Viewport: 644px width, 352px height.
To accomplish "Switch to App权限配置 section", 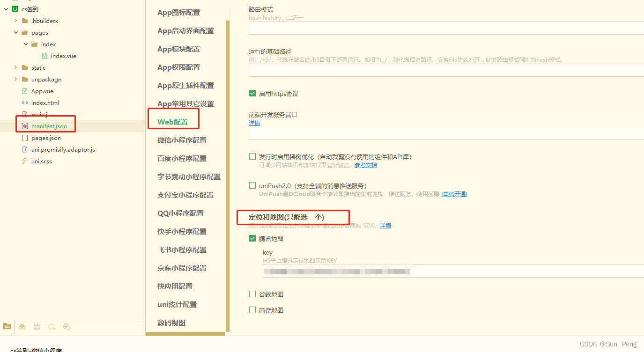I will (x=178, y=67).
